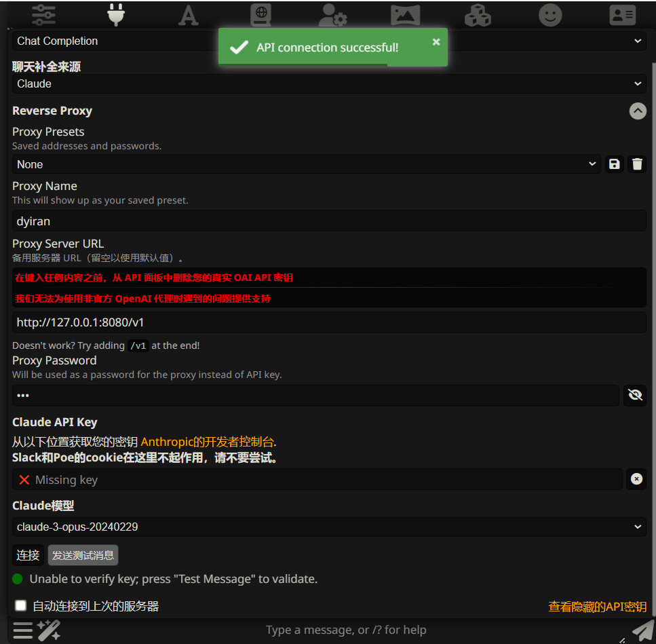
Task: Click the 连接 connect button
Action: [x=28, y=555]
